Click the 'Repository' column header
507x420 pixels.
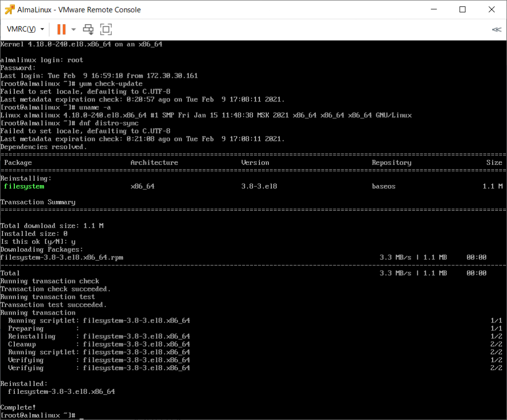coord(392,162)
